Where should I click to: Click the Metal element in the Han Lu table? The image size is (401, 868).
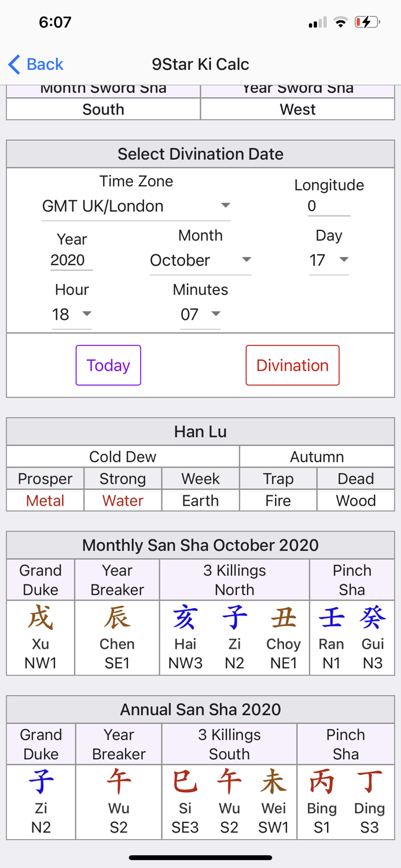[x=45, y=500]
